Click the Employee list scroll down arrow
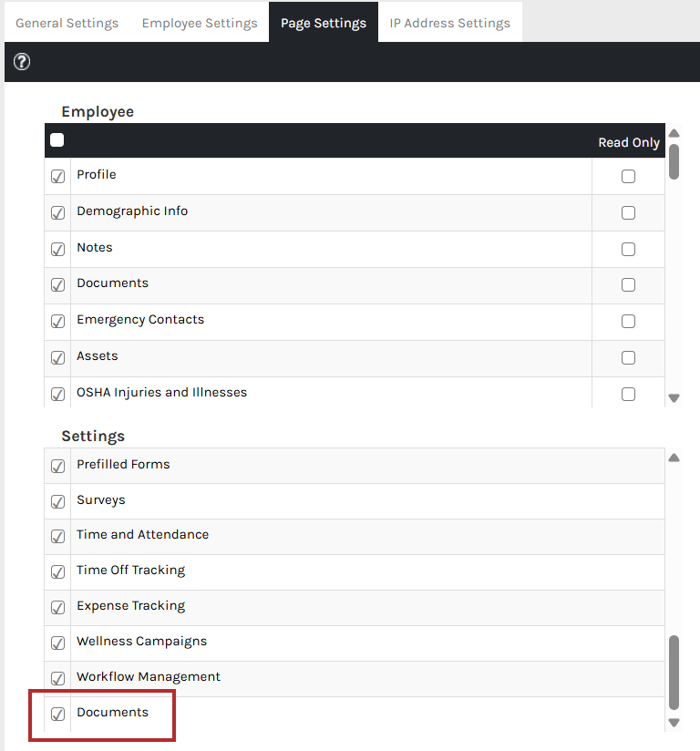Image resolution: width=700 pixels, height=751 pixels. click(x=674, y=398)
